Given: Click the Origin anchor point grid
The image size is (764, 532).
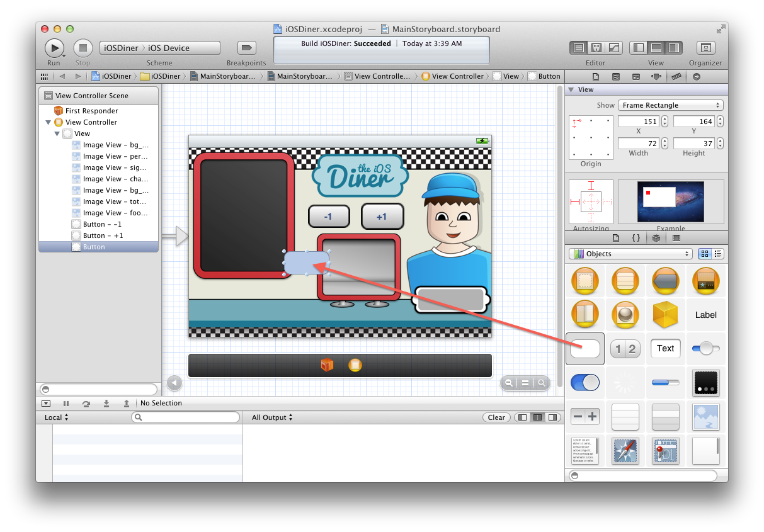Looking at the screenshot, I should point(591,137).
